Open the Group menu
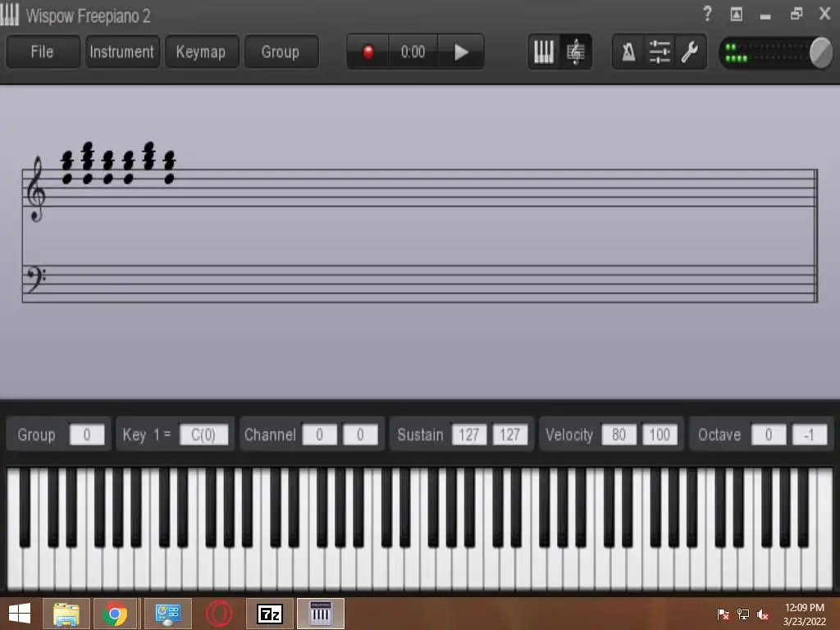Screen dimensions: 840x630 (281, 52)
